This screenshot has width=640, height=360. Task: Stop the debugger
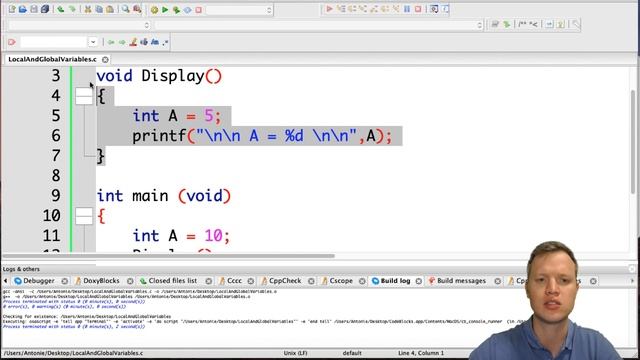click(418, 9)
